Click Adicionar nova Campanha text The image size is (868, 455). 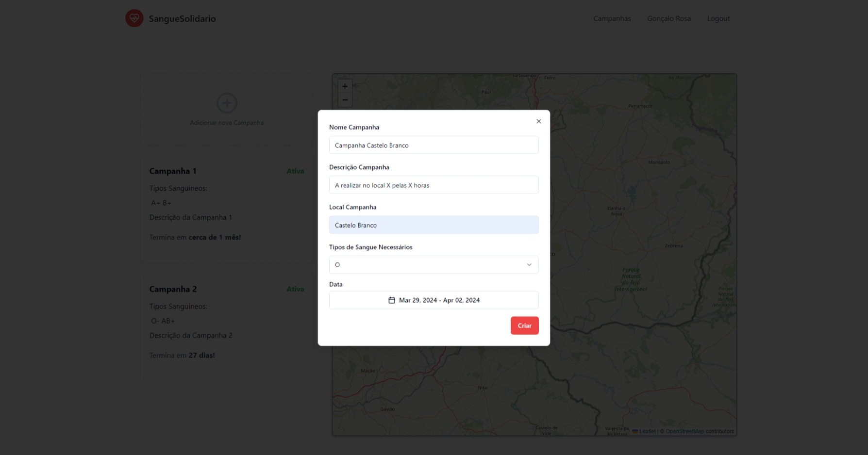tap(227, 123)
